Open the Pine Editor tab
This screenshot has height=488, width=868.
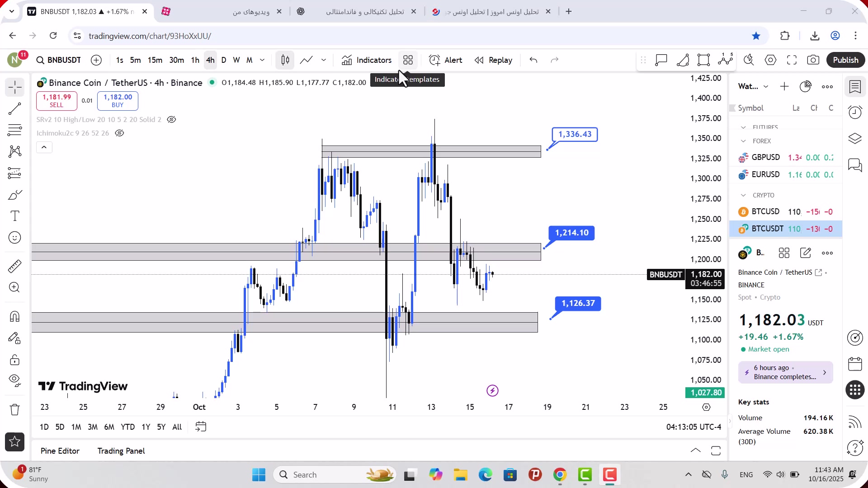point(60,451)
